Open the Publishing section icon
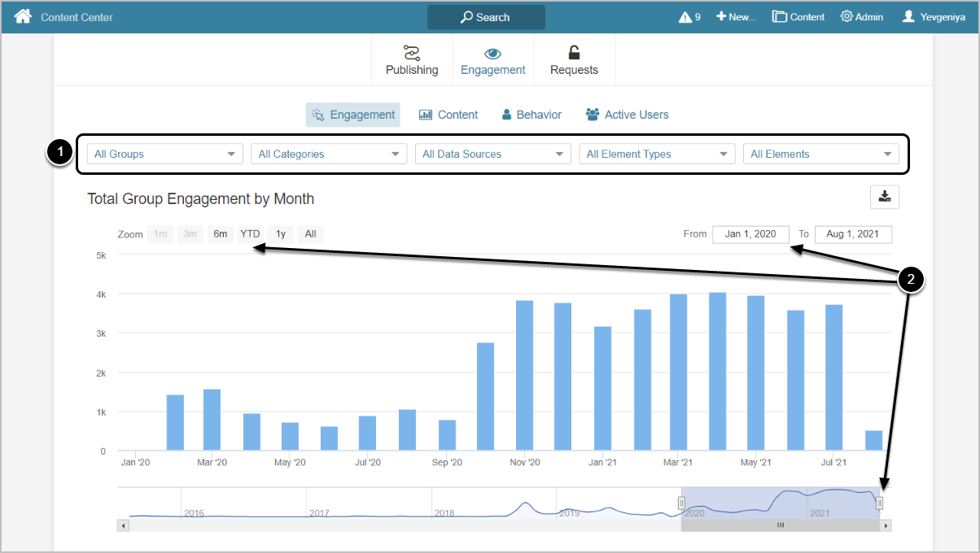Screen dimensions: 980x553 [412, 54]
